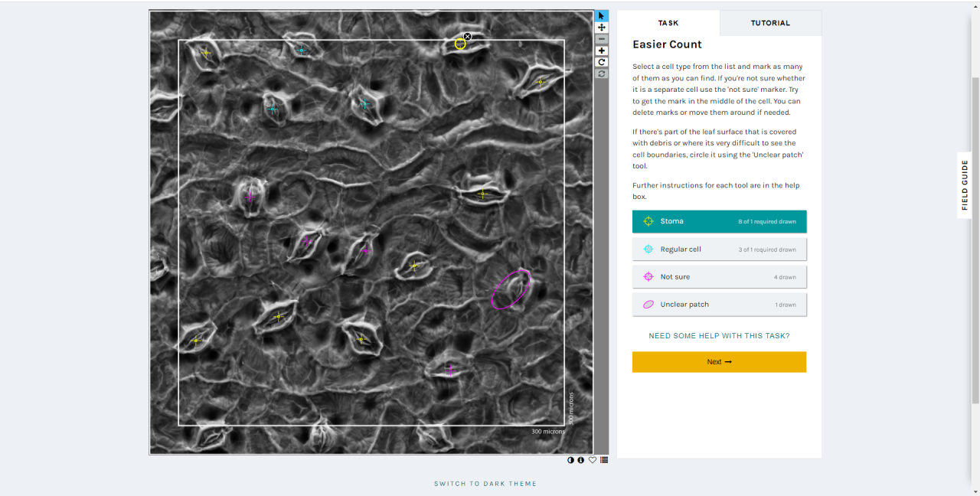The width and height of the screenshot is (980, 496).
Task: Click the Not sure crosshair icon
Action: pos(648,276)
